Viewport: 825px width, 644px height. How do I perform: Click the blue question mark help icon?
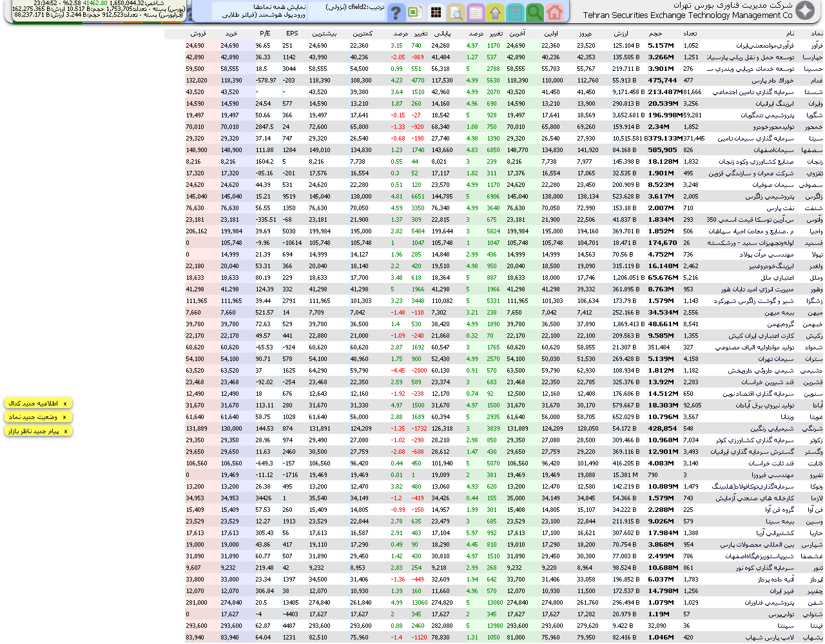(x=396, y=12)
